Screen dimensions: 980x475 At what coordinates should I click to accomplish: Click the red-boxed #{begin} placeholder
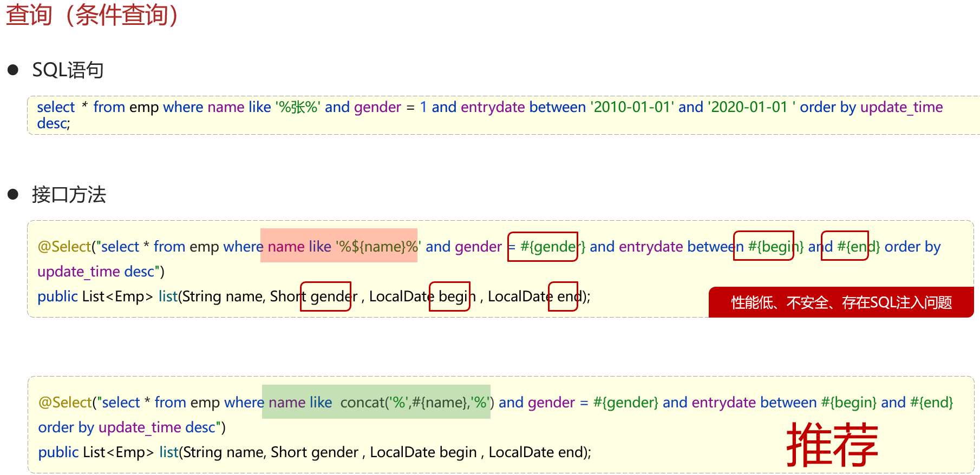click(x=763, y=246)
